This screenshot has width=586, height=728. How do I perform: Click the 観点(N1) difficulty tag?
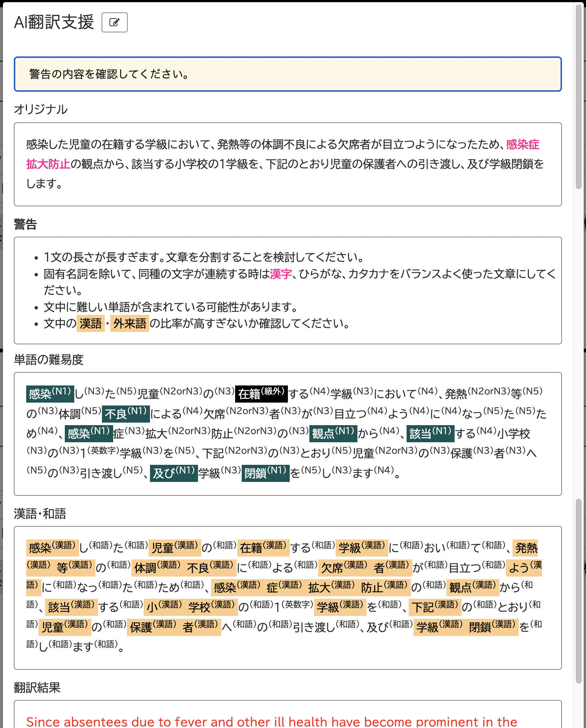333,433
